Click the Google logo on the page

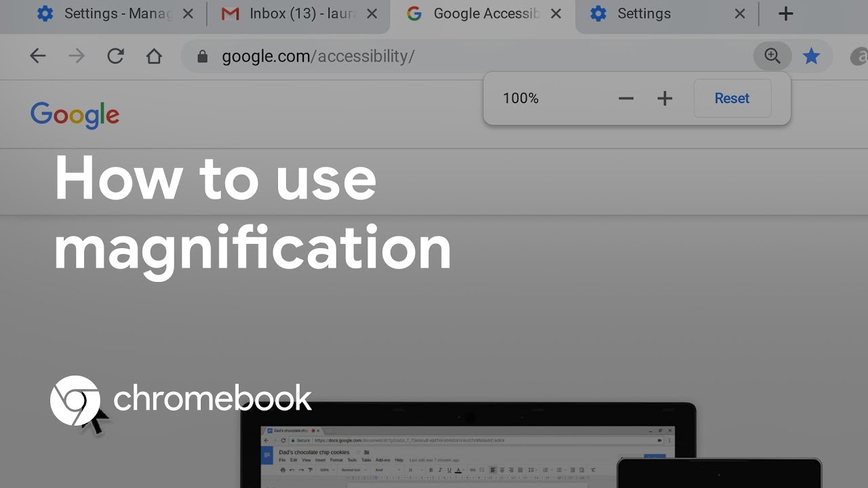coord(75,115)
